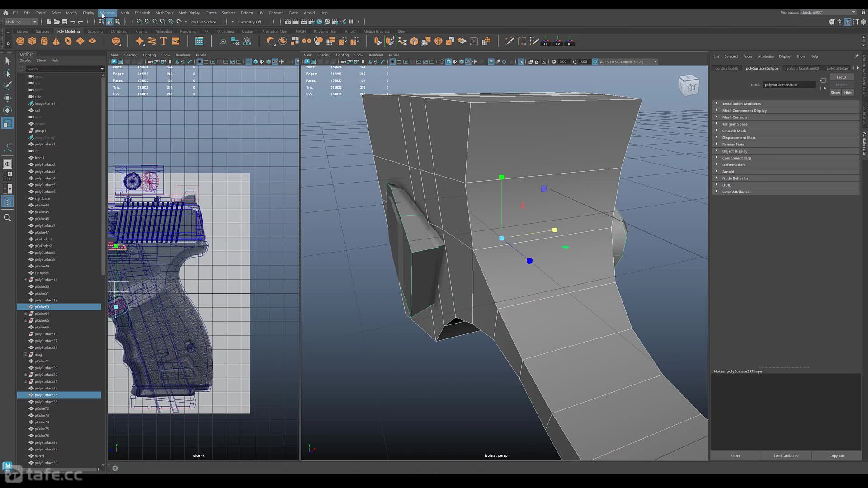The width and height of the screenshot is (868, 488).
Task: Expand the mag group in Outliner
Action: (25, 354)
